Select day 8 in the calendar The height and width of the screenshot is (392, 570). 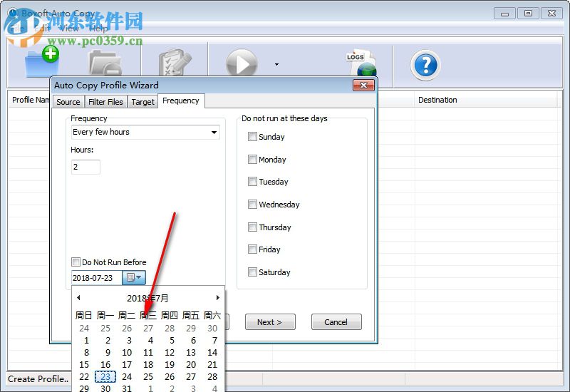coord(86,353)
